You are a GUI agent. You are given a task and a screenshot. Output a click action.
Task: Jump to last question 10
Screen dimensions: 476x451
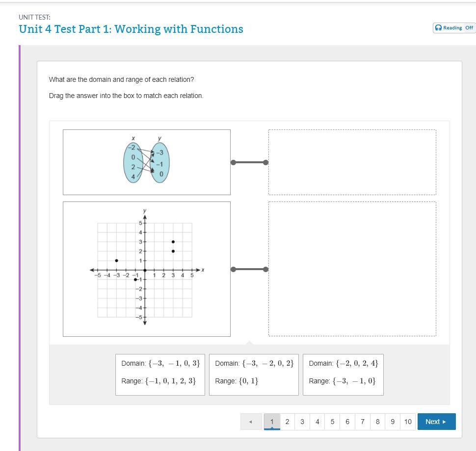click(408, 422)
